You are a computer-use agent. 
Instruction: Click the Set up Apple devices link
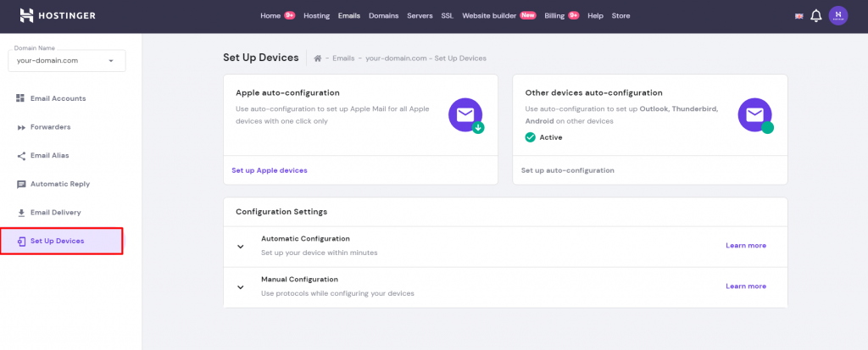(x=270, y=170)
